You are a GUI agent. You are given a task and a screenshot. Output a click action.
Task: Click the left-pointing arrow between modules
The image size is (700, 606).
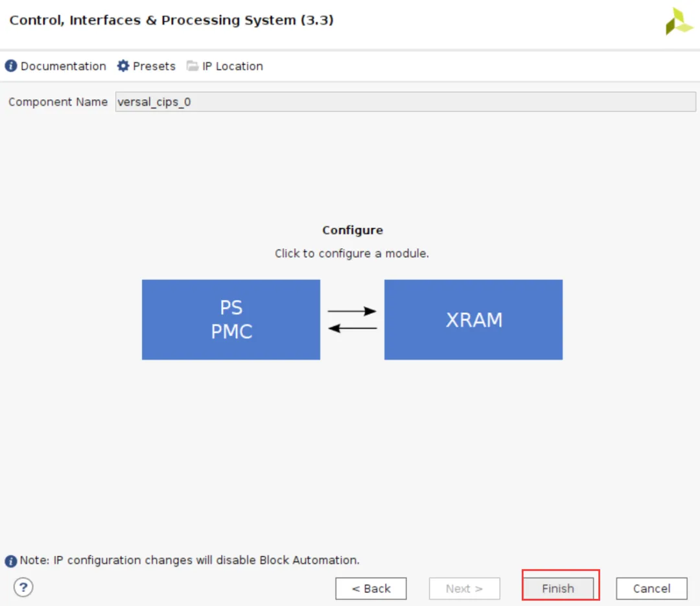coord(352,329)
